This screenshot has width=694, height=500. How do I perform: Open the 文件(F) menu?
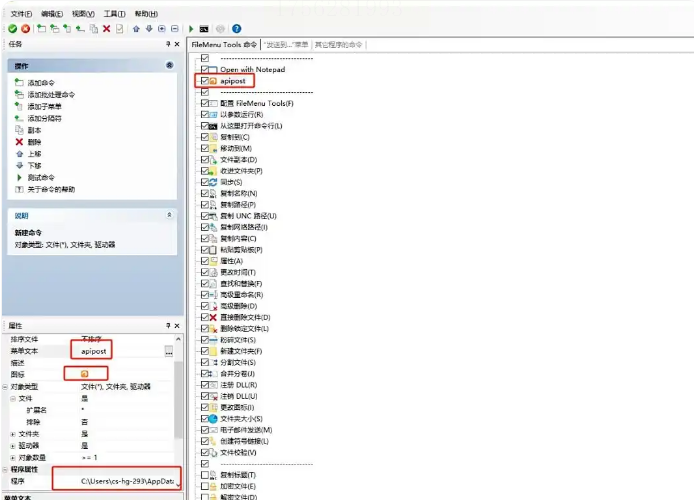click(x=21, y=14)
